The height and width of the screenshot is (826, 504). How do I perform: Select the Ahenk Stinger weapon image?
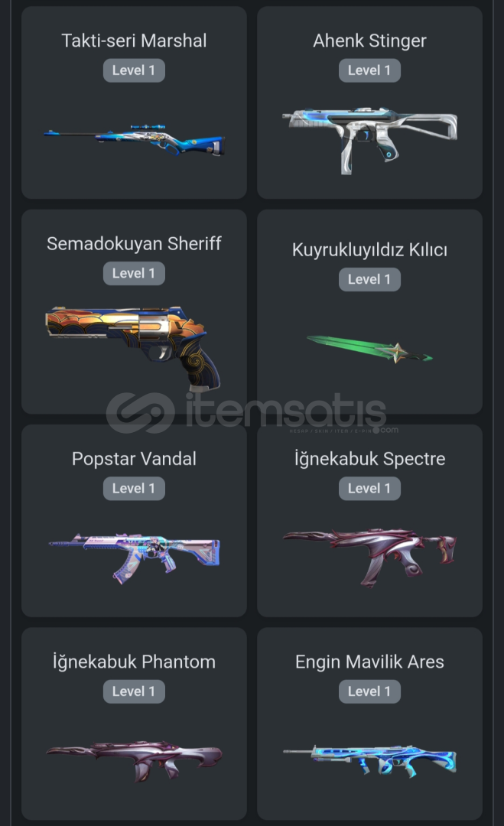click(x=369, y=140)
